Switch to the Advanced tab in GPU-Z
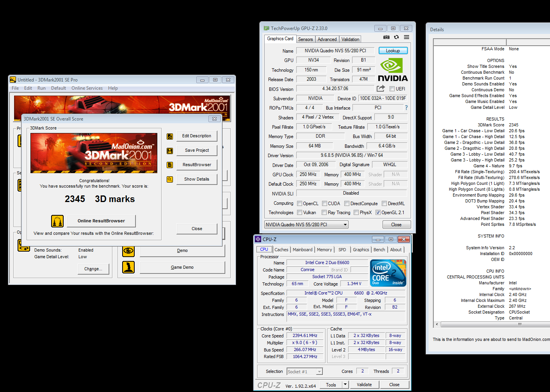550x392 pixels. [x=327, y=39]
